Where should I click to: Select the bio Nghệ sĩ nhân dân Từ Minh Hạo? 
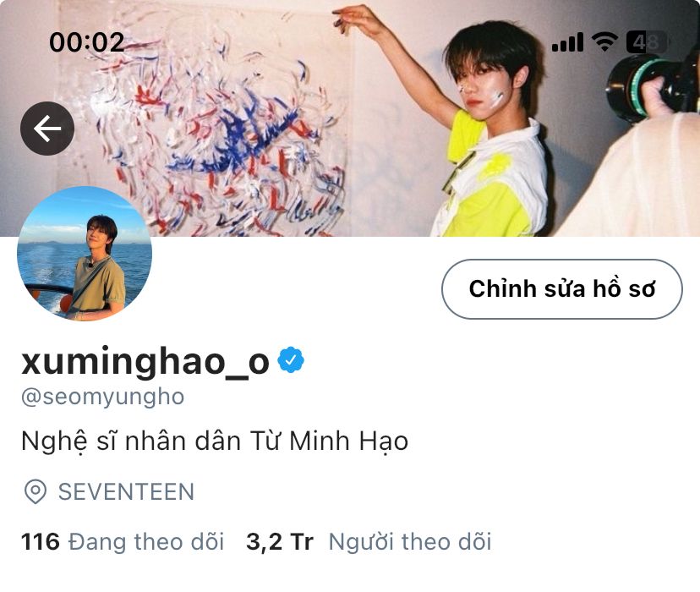(x=215, y=441)
